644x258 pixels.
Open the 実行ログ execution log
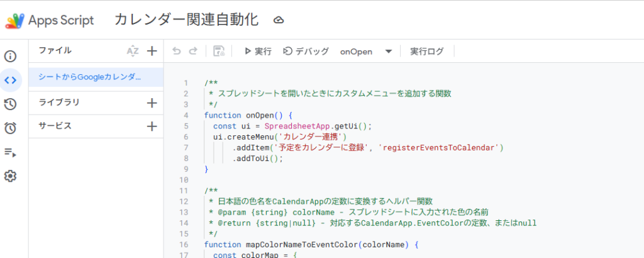(x=426, y=52)
